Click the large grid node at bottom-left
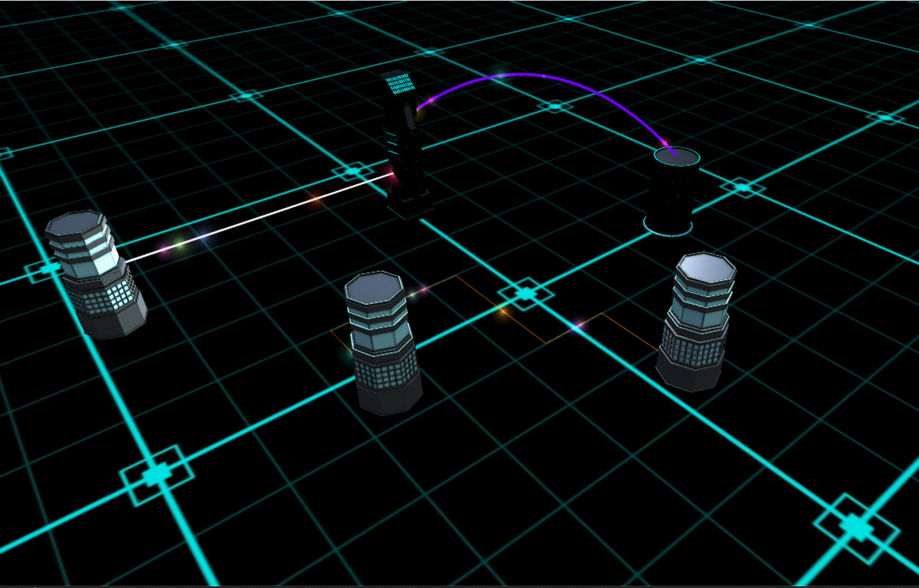Viewport: 919px width, 588px height. tap(157, 475)
